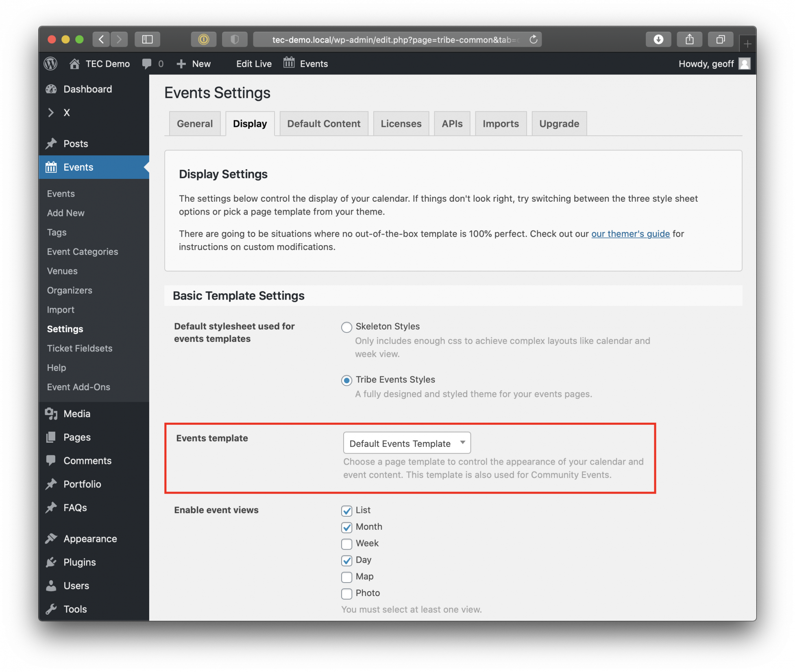This screenshot has width=795, height=672.
Task: Click the WordPress logo in admin bar
Action: coord(51,64)
